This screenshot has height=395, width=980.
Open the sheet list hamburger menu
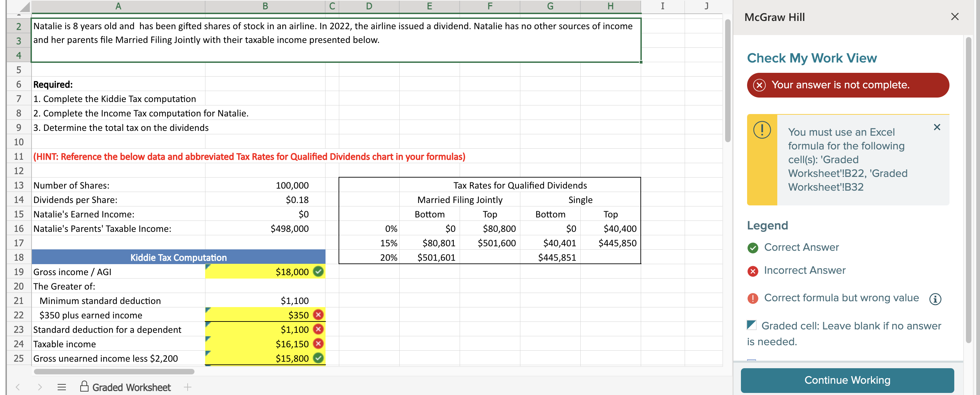61,387
